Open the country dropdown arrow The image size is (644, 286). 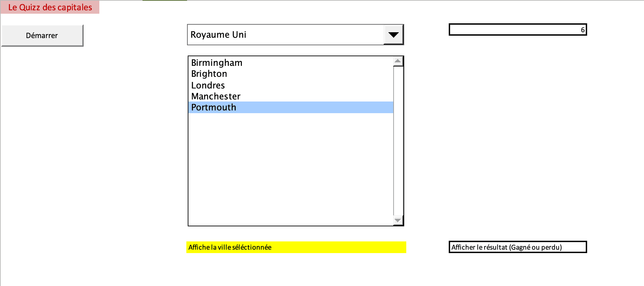pyautogui.click(x=393, y=35)
